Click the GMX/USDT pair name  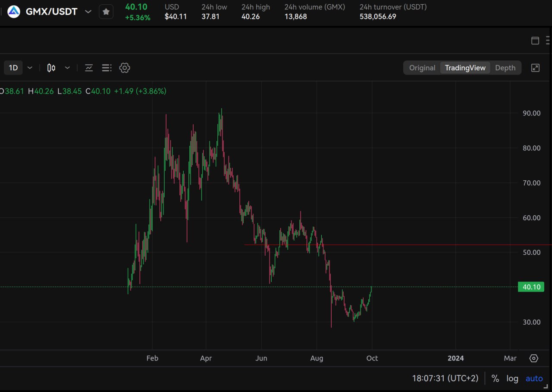tap(52, 12)
